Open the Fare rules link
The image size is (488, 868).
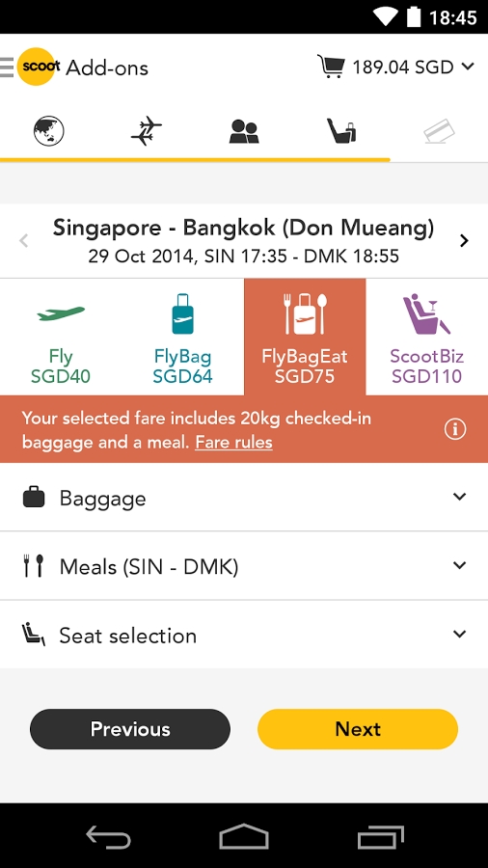point(233,443)
